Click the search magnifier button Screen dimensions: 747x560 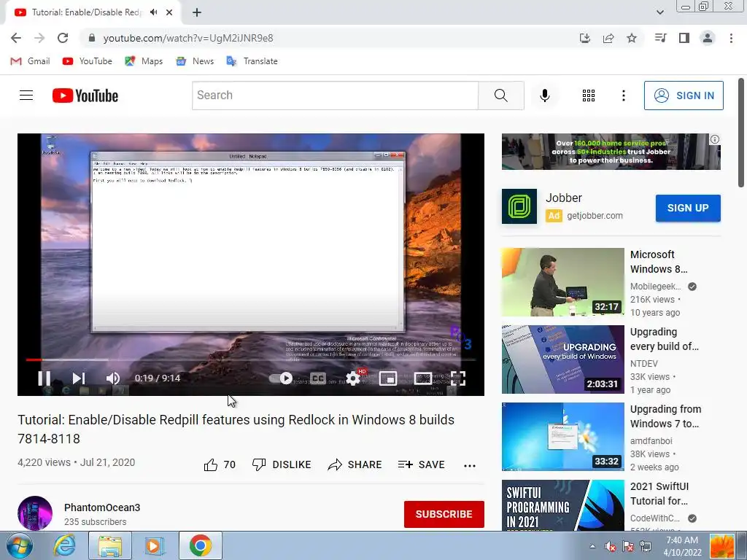500,96
